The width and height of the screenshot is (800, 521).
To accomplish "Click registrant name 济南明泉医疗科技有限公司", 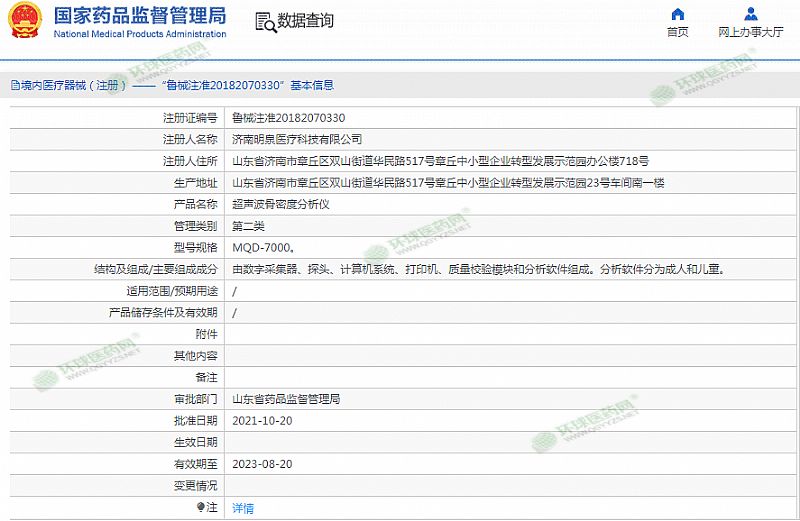I will point(296,139).
